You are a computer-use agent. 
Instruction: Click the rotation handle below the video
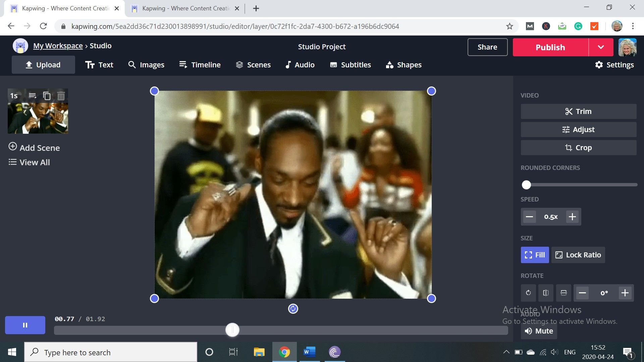coord(293,309)
